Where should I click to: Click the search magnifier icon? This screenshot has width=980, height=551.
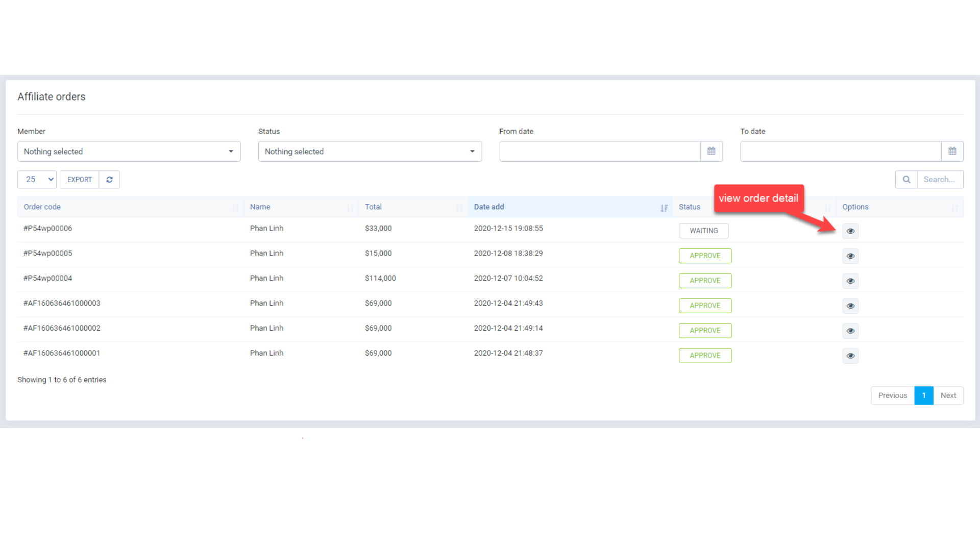[x=906, y=179]
